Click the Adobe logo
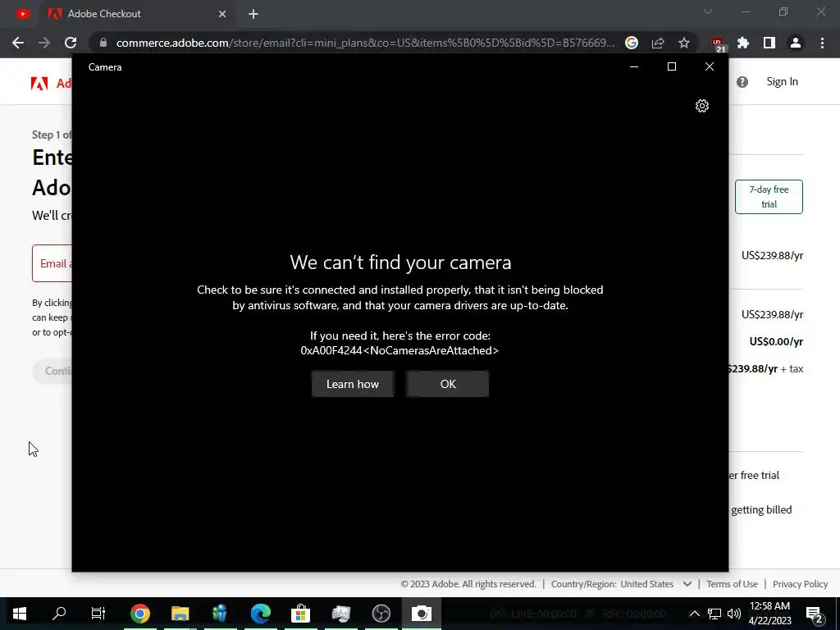The image size is (840, 630). pyautogui.click(x=39, y=83)
